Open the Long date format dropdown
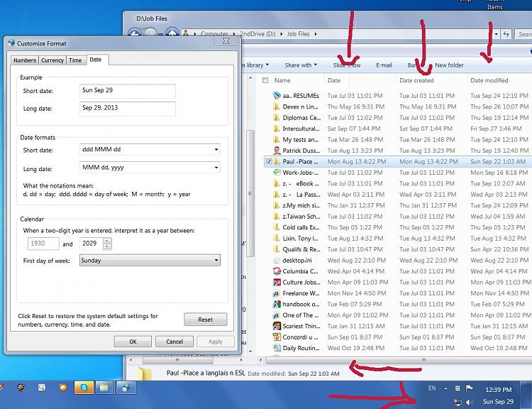The height and width of the screenshot is (409, 532). coord(216,168)
